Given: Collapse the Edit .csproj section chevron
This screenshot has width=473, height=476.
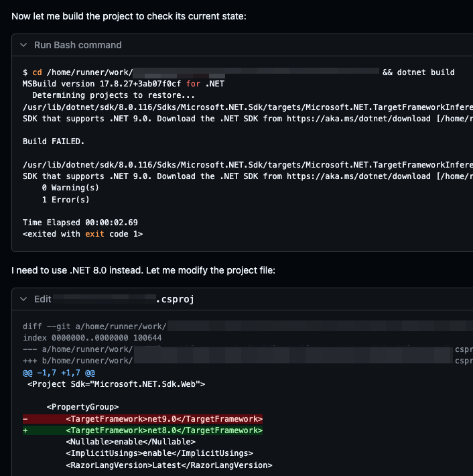Looking at the screenshot, I should pos(23,299).
